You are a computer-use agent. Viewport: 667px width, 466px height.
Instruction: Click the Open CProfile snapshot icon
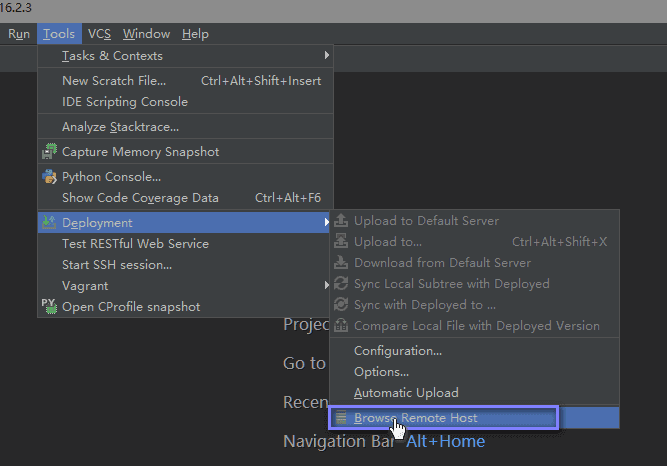[x=49, y=306]
